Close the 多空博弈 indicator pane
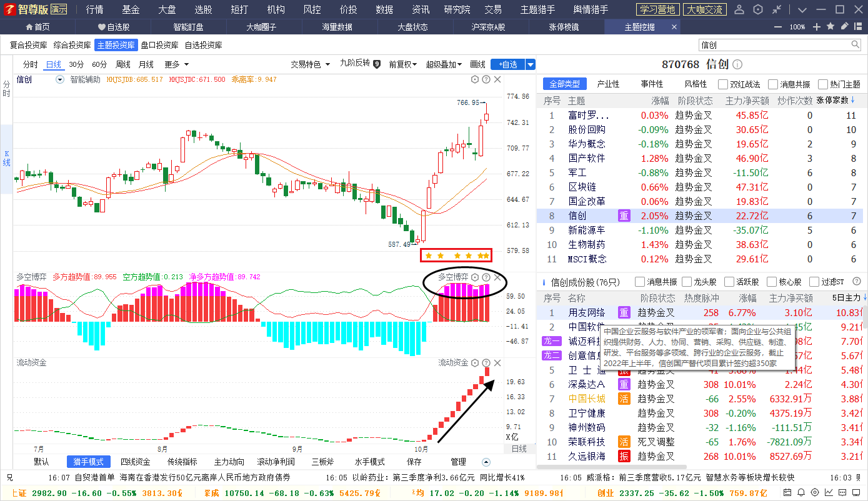The height and width of the screenshot is (501, 868). [x=497, y=277]
